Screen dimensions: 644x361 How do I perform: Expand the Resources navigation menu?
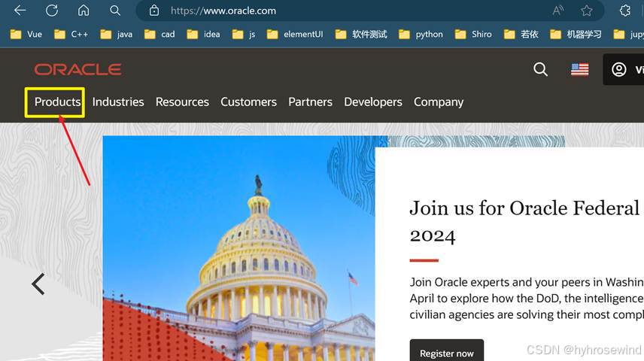182,102
